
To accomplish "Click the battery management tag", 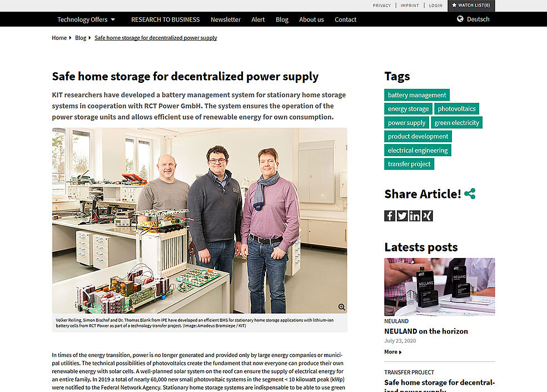I will click(416, 95).
